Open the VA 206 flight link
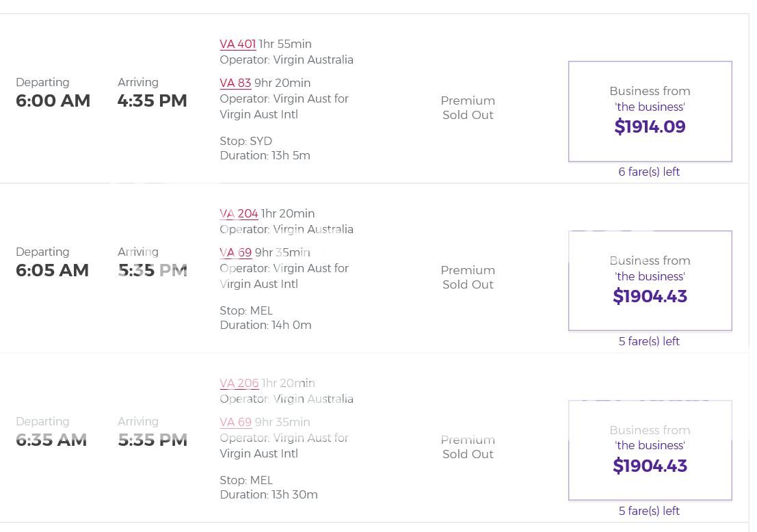The height and width of the screenshot is (532, 757). pos(239,384)
